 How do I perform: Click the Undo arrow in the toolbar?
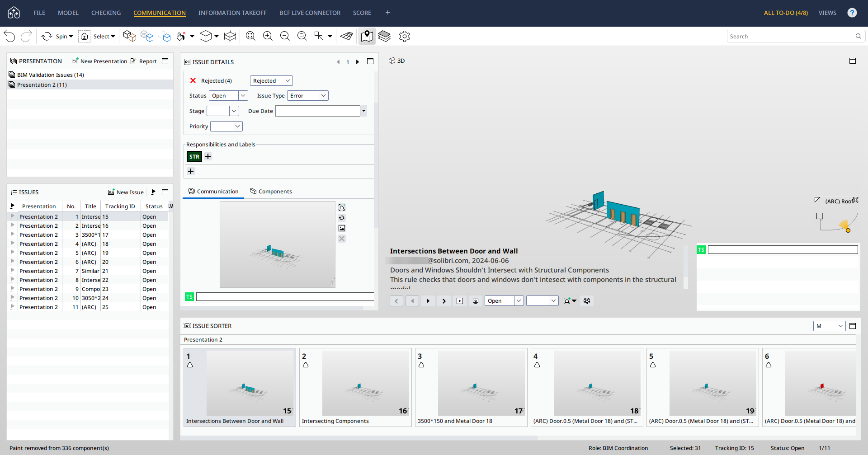(9, 36)
